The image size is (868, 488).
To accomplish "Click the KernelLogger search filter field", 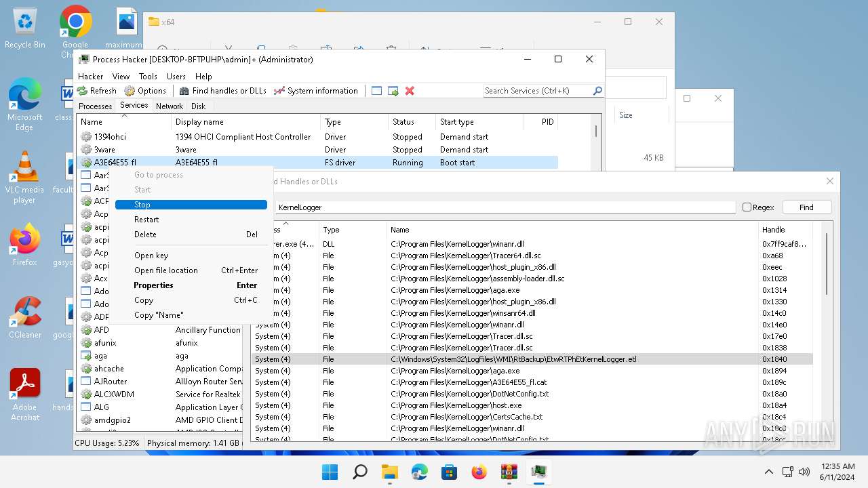I will (505, 207).
